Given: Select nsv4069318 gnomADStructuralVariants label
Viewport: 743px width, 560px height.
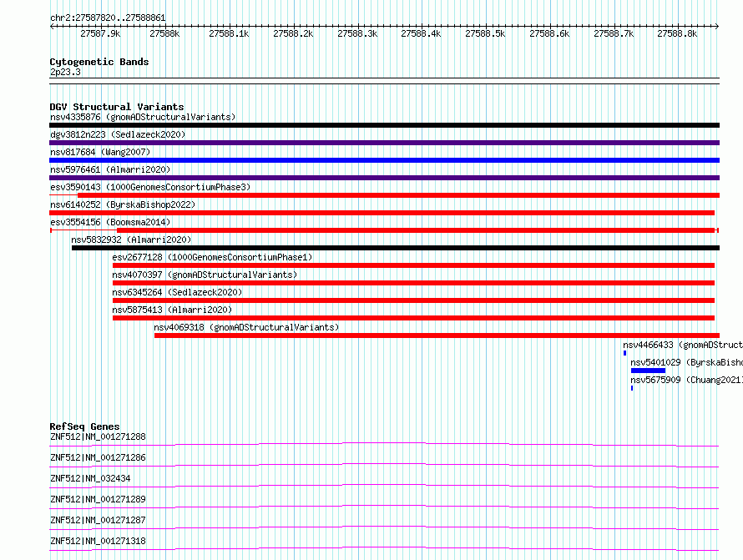Looking at the screenshot, I should (246, 327).
